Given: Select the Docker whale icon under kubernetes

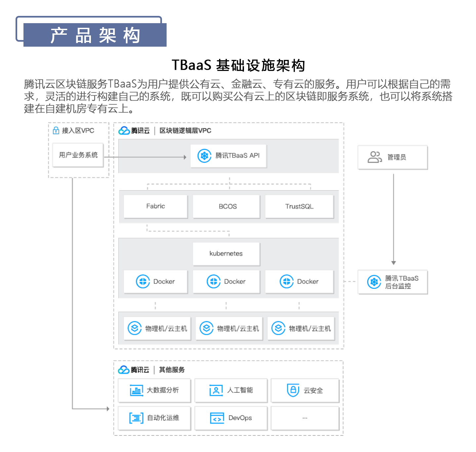Looking at the screenshot, I should (214, 282).
